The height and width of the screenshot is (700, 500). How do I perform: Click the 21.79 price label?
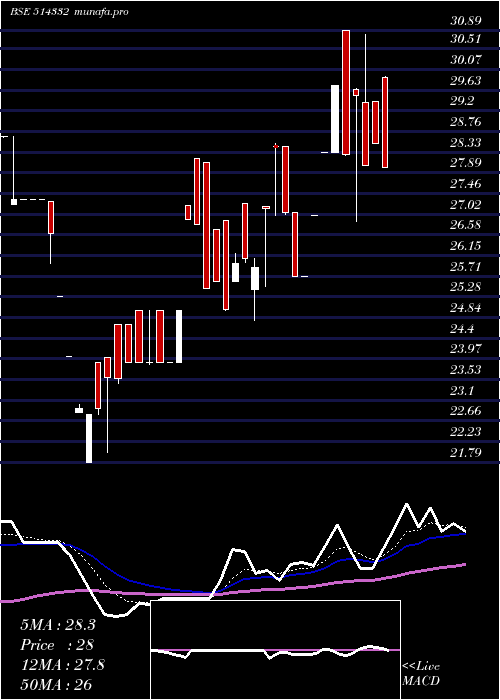466,453
